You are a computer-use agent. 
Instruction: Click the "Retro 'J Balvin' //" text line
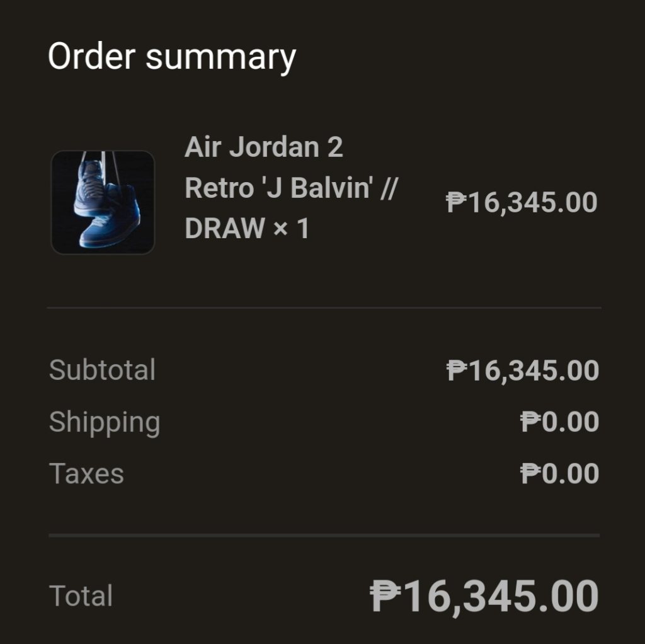point(290,188)
